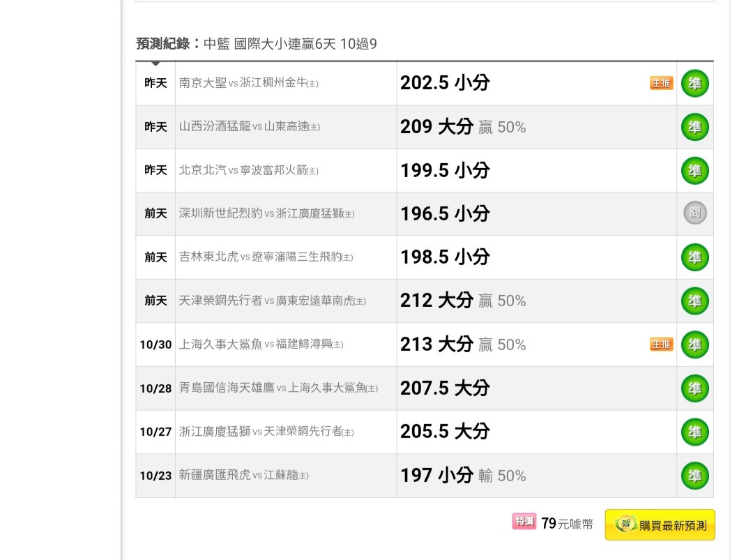Click orange 主推 badge on 202.5 小分 row
Screen dimensions: 753x560
click(x=661, y=83)
